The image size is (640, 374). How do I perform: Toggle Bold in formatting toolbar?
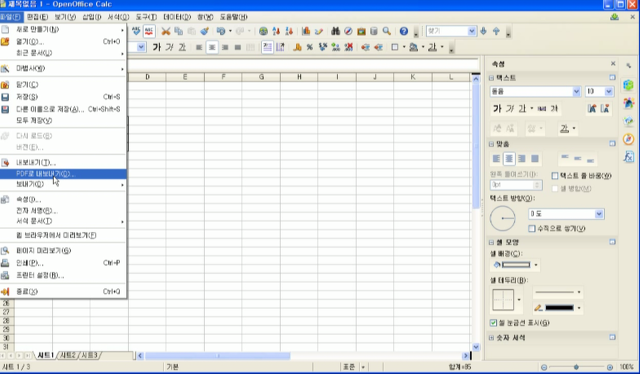pyautogui.click(x=157, y=47)
